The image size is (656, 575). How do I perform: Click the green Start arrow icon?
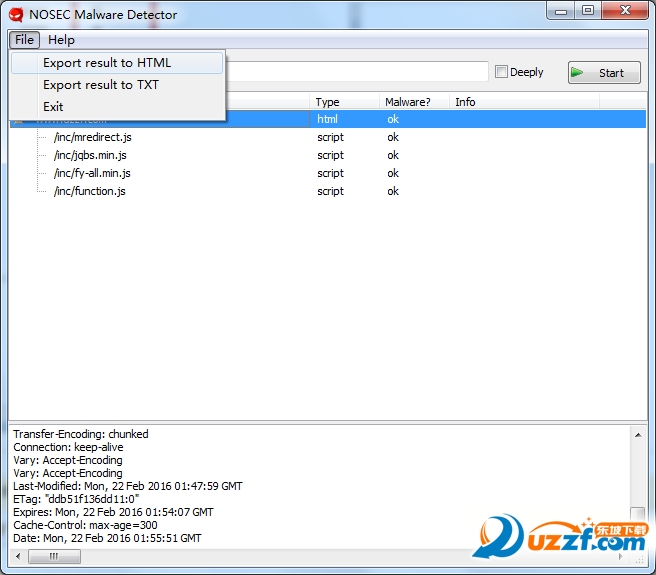(577, 72)
